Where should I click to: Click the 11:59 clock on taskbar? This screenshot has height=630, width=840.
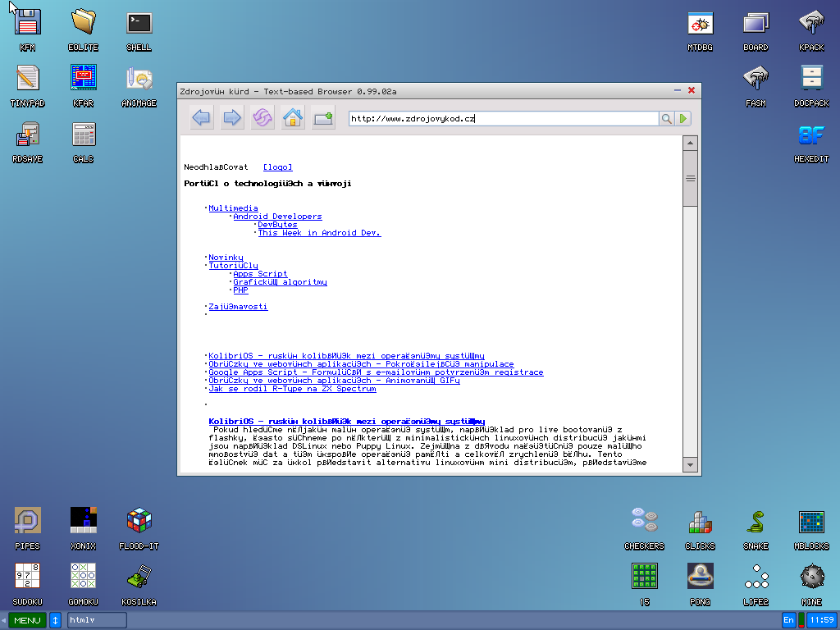coord(822,620)
